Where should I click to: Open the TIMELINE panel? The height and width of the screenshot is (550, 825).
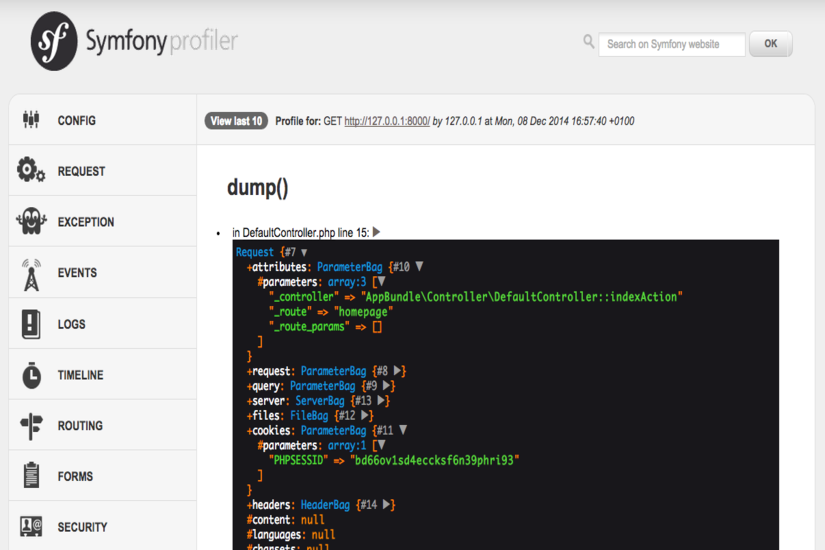[x=103, y=375]
